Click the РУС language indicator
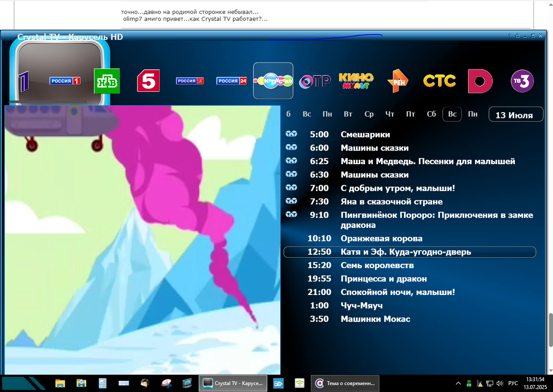Viewport: 553px width, 392px height. [513, 383]
